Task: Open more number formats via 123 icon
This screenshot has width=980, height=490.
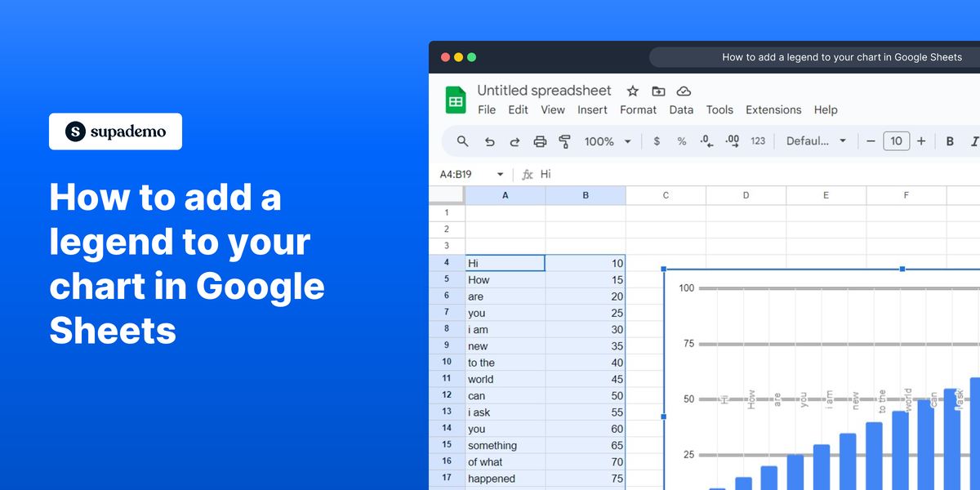Action: (757, 140)
